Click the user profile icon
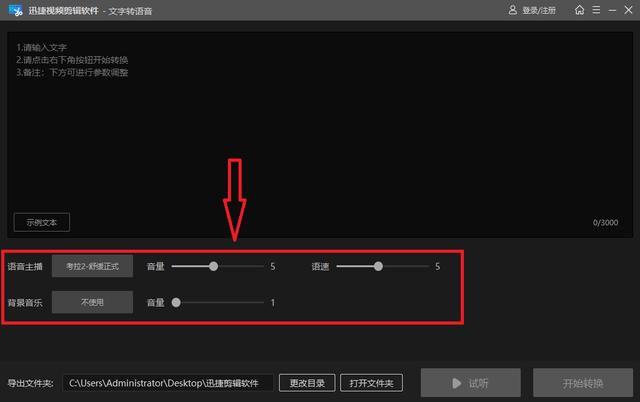 point(513,10)
